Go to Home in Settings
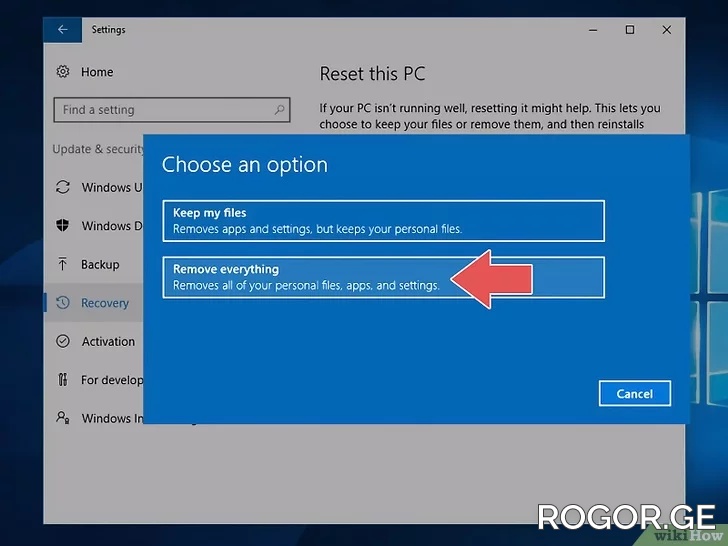728x546 pixels. tap(97, 72)
